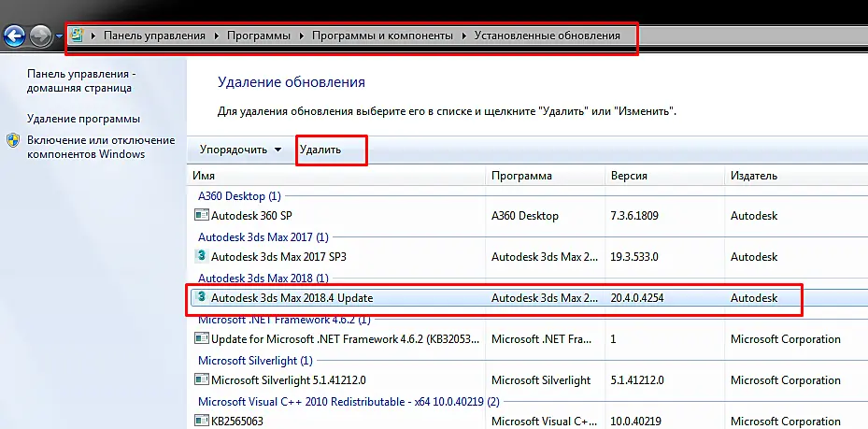This screenshot has height=429, width=868.
Task: Collapse the Visual C++ 2010 Redistributable group
Action: (x=349, y=401)
